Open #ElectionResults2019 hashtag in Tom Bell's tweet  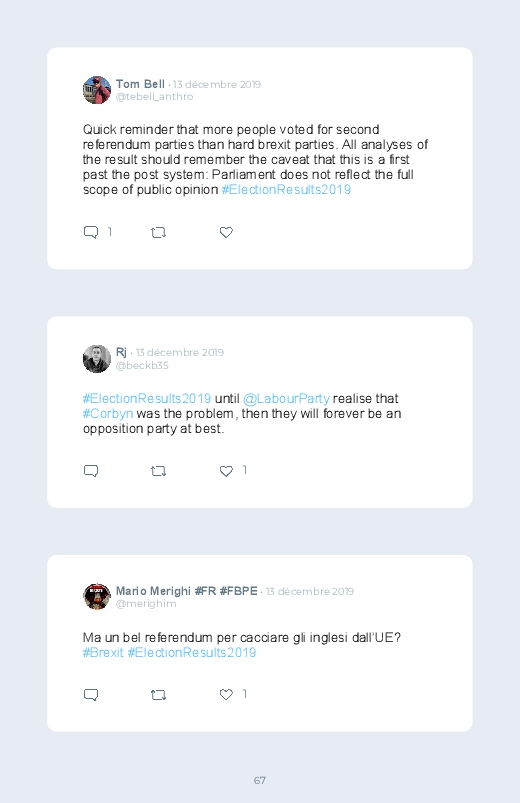286,189
